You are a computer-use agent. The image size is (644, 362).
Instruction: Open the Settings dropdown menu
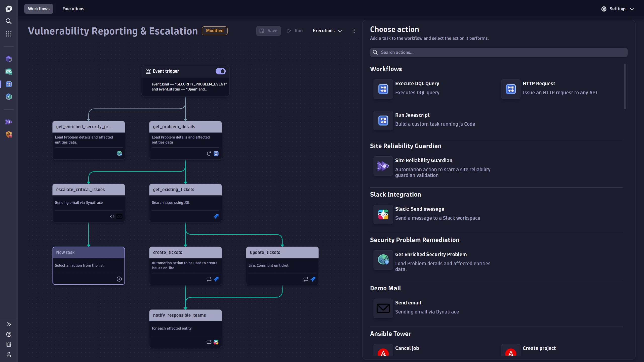click(x=618, y=9)
